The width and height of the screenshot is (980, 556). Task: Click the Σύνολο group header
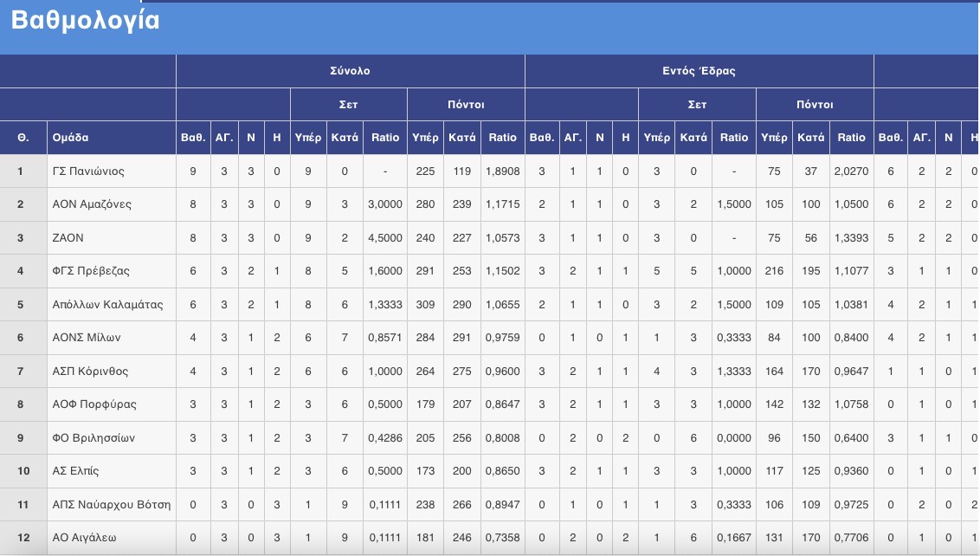pos(350,71)
